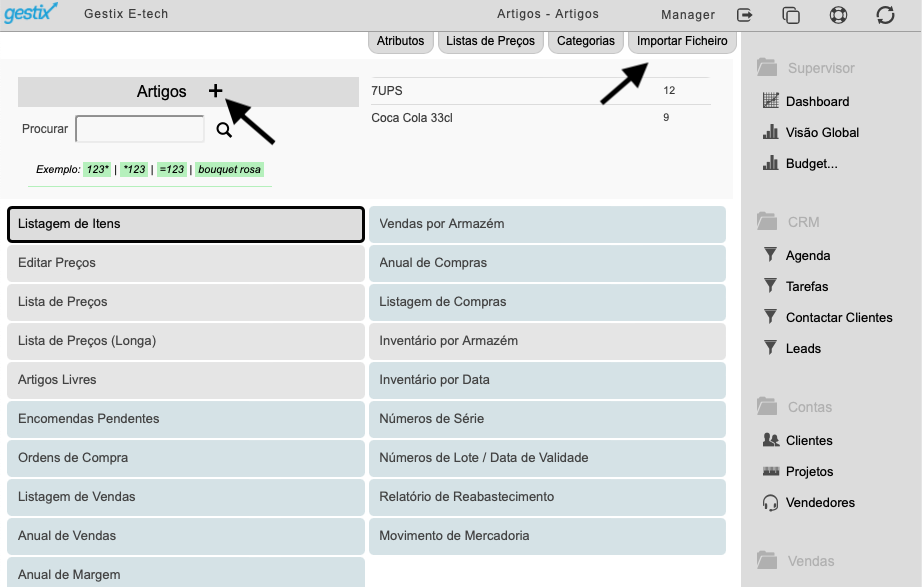
Task: Open Lista de Preços report
Action: coord(186,302)
